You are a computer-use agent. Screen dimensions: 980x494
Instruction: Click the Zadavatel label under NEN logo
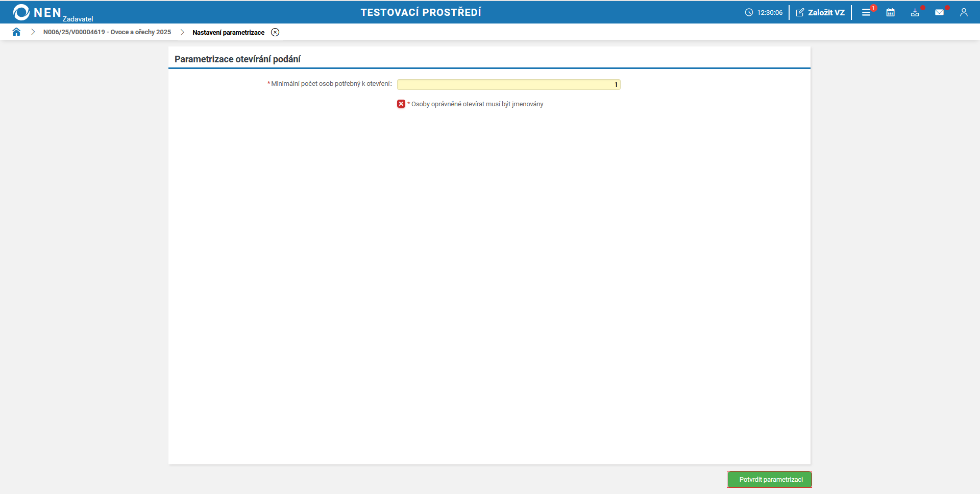tap(78, 18)
